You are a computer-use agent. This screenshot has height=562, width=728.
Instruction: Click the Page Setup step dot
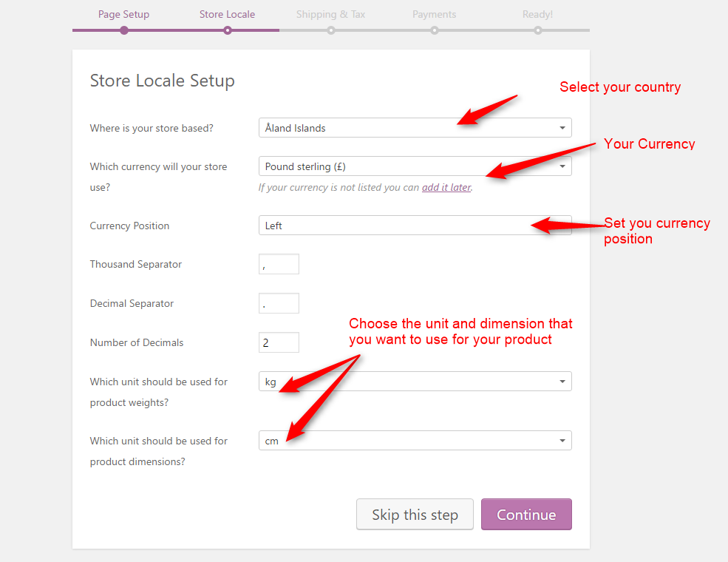point(124,30)
